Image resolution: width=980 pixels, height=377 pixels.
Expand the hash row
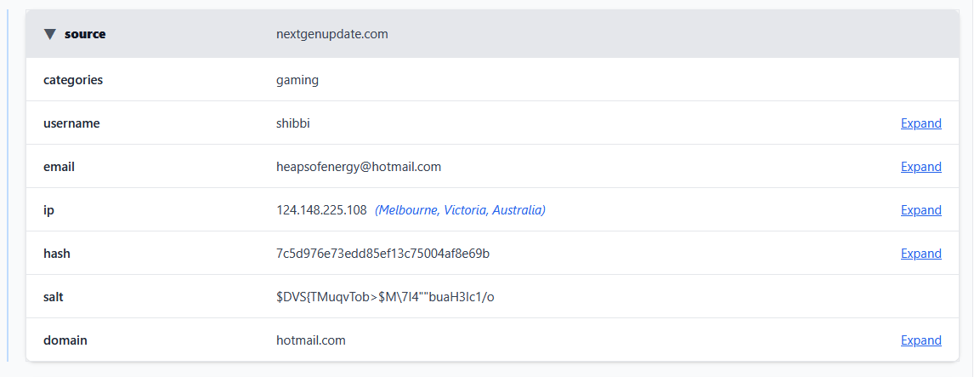(921, 254)
